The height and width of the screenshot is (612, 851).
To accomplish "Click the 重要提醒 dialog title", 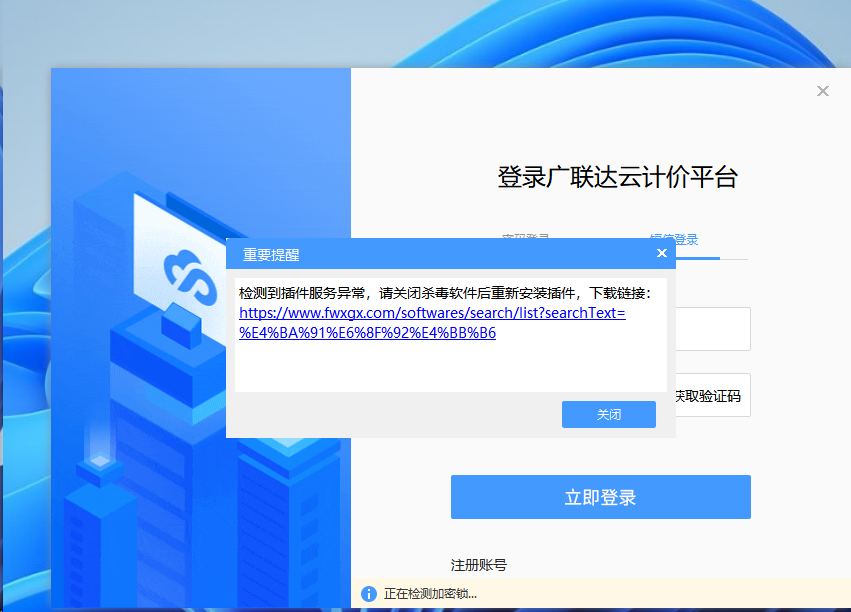I will coord(271,254).
